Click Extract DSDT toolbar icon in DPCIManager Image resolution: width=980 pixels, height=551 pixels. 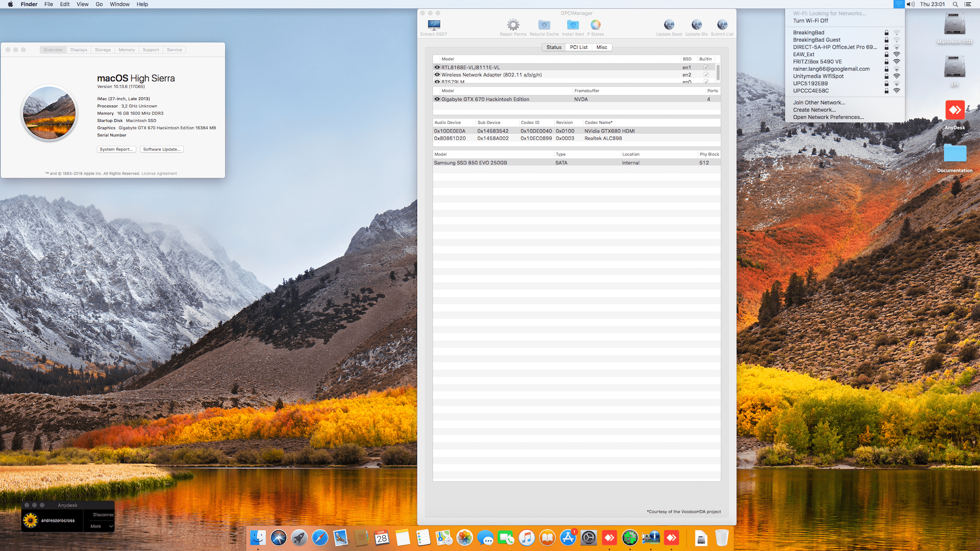tap(434, 27)
